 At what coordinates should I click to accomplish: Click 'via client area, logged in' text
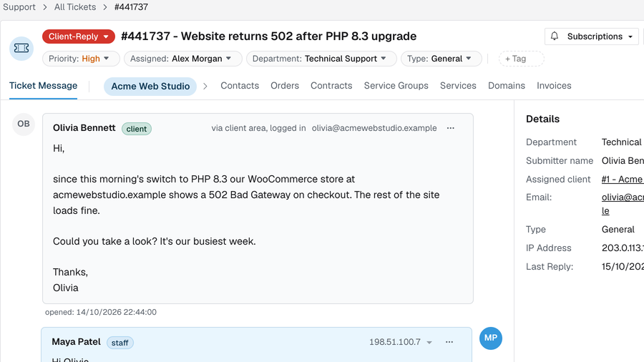click(259, 128)
